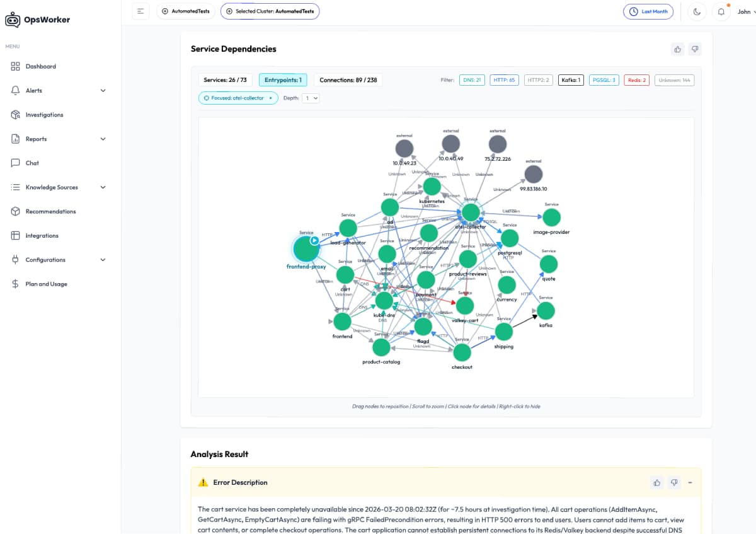Screen dimensions: 756x534
Task: Give a thumbs up on Service Dependencies
Action: (677, 49)
